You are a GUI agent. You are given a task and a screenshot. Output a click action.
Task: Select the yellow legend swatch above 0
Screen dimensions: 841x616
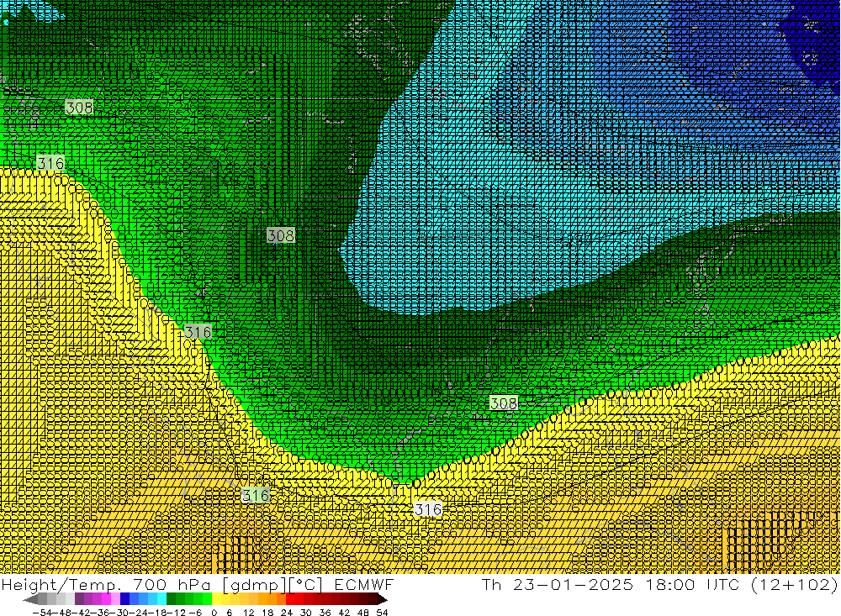pyautogui.click(x=217, y=599)
